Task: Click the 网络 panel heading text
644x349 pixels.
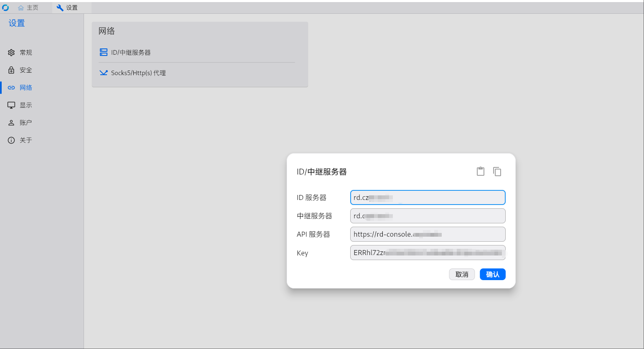Action: (107, 31)
